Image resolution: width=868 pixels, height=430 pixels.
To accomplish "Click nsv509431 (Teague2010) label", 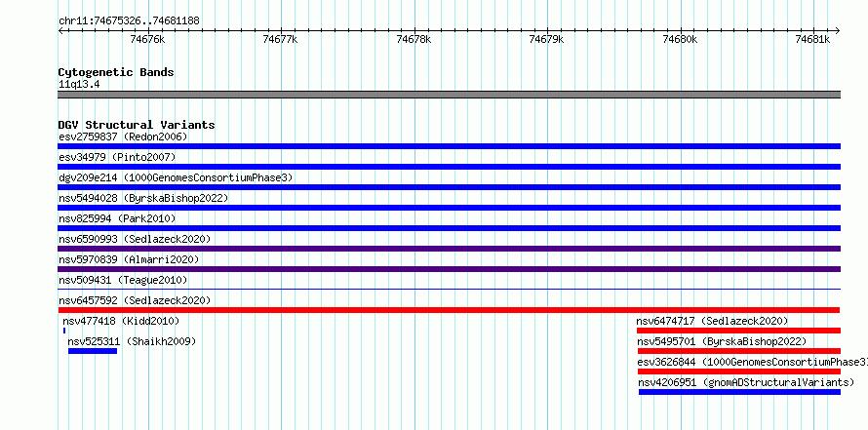I will coord(123,280).
